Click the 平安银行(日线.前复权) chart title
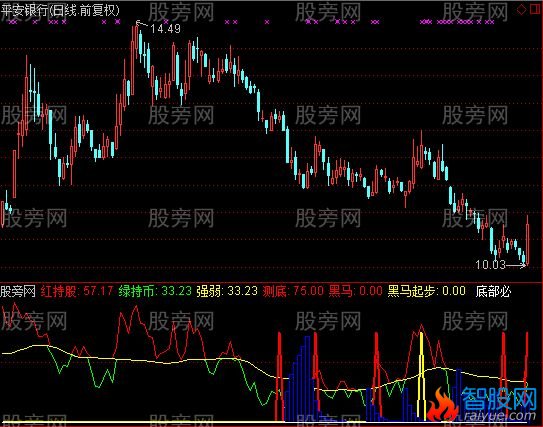 [60, 10]
